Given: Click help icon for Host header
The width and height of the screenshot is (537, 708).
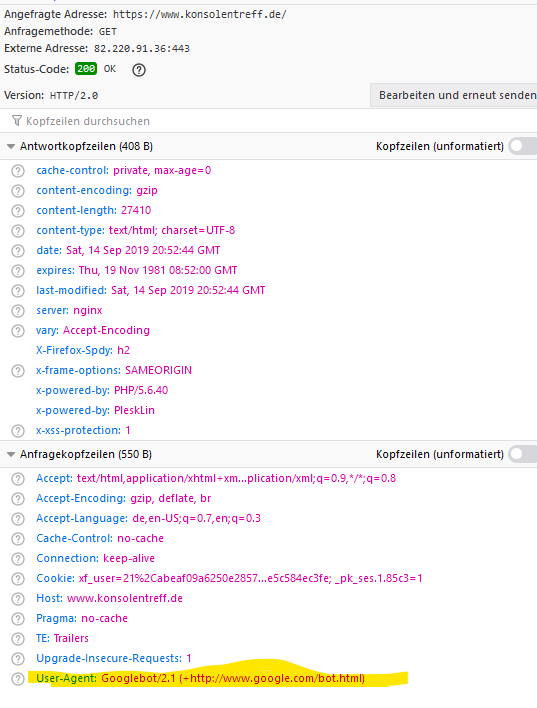Looking at the screenshot, I should (18, 599).
